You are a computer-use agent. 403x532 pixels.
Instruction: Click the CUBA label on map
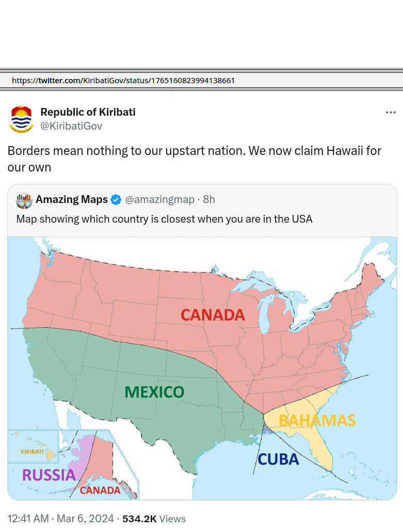click(x=278, y=460)
